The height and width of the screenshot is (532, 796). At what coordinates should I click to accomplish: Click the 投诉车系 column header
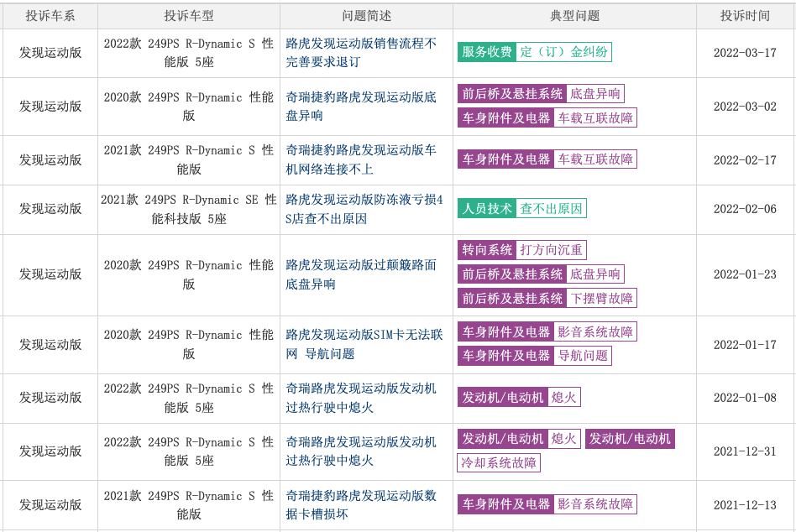pyautogui.click(x=50, y=16)
